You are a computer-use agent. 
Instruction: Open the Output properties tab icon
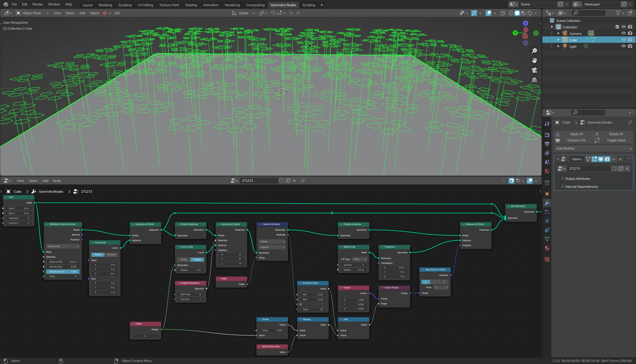(547, 144)
